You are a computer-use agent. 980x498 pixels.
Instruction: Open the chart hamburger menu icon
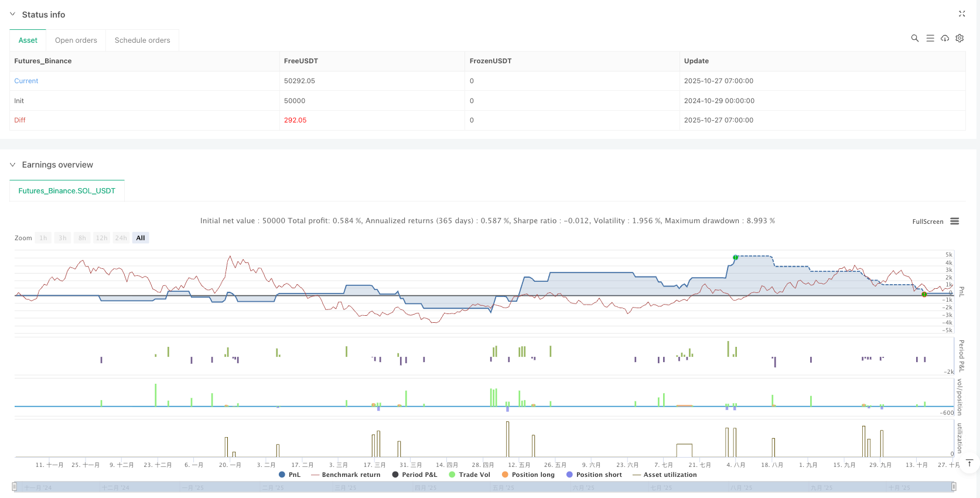(x=955, y=221)
